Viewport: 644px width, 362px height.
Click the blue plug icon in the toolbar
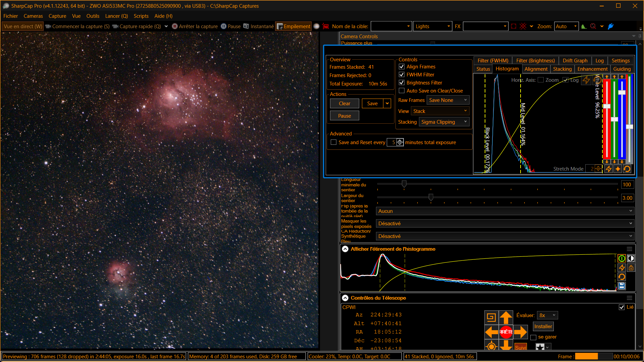pyautogui.click(x=611, y=26)
